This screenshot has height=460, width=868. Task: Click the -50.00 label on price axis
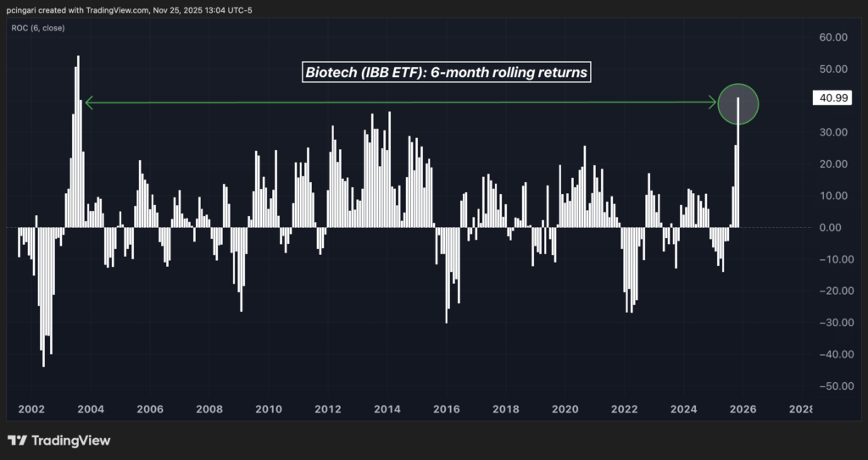pyautogui.click(x=832, y=386)
